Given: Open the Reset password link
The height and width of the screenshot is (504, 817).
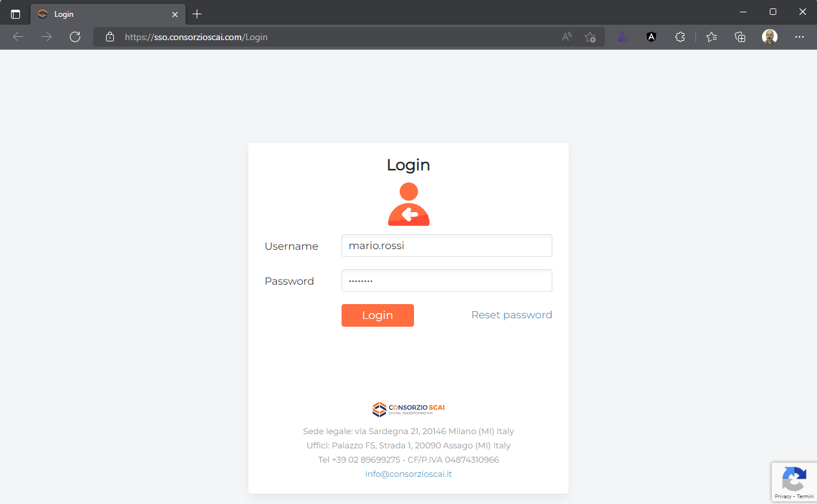Looking at the screenshot, I should coord(512,314).
